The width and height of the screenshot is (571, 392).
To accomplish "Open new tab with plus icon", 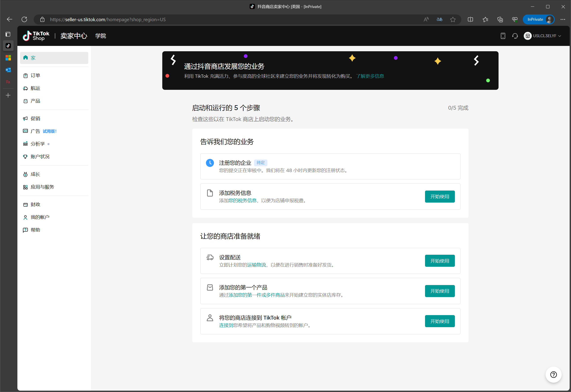I will pos(8,95).
